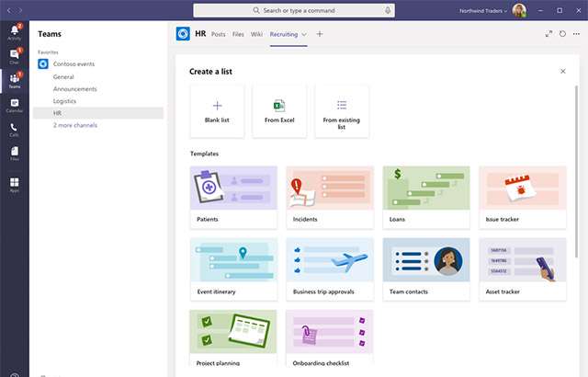Choose the Project planning template
Screen dimensions: 588x377
point(233,338)
